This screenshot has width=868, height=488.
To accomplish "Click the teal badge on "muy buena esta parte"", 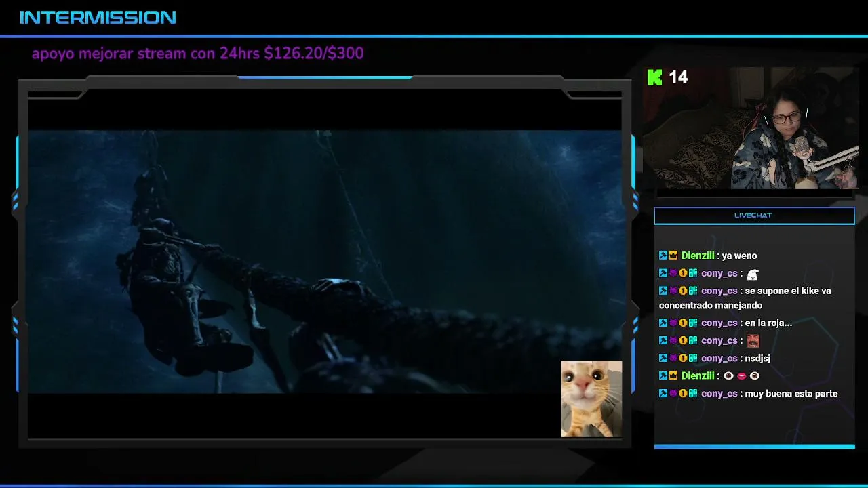I will (x=693, y=393).
